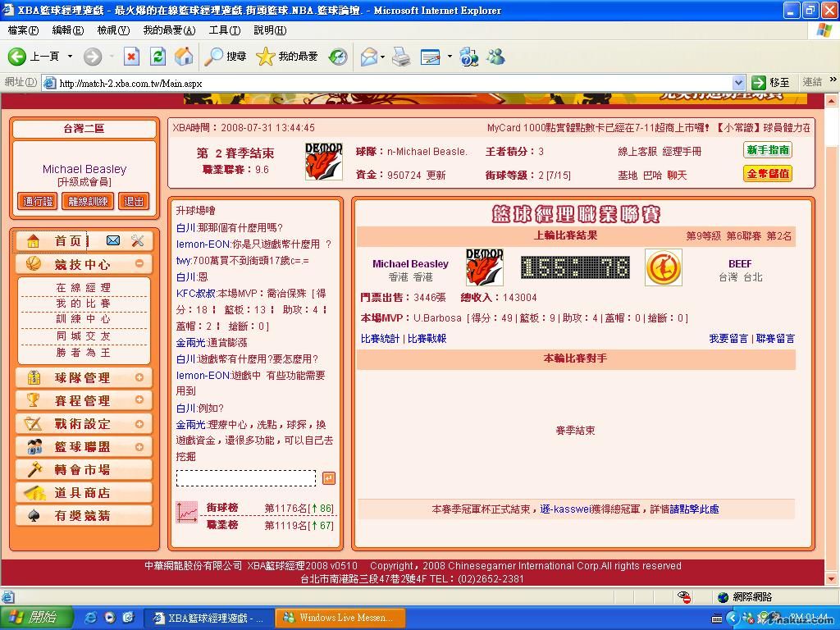Image resolution: width=840 pixels, height=630 pixels.
Task: Select 在線經理 in sidebar
Action: (84, 288)
